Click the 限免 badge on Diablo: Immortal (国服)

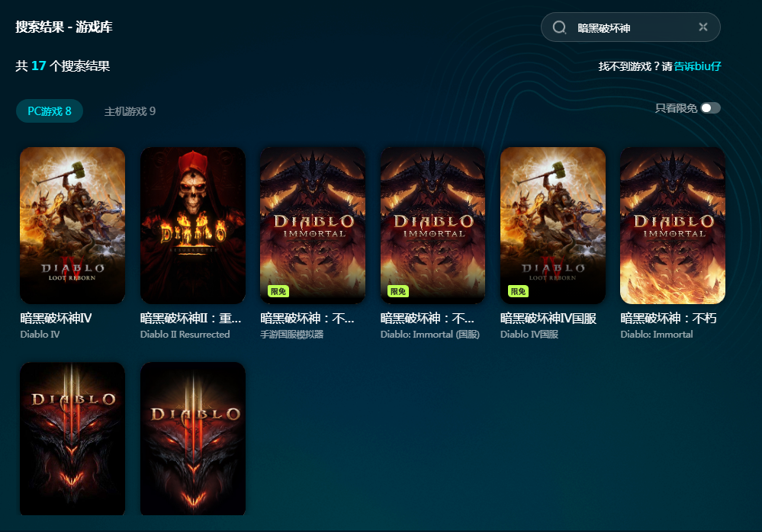click(397, 291)
